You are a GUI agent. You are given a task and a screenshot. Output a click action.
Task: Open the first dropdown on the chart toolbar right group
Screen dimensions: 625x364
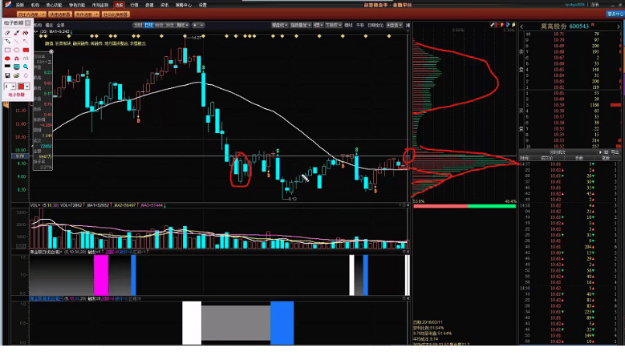tap(280, 25)
